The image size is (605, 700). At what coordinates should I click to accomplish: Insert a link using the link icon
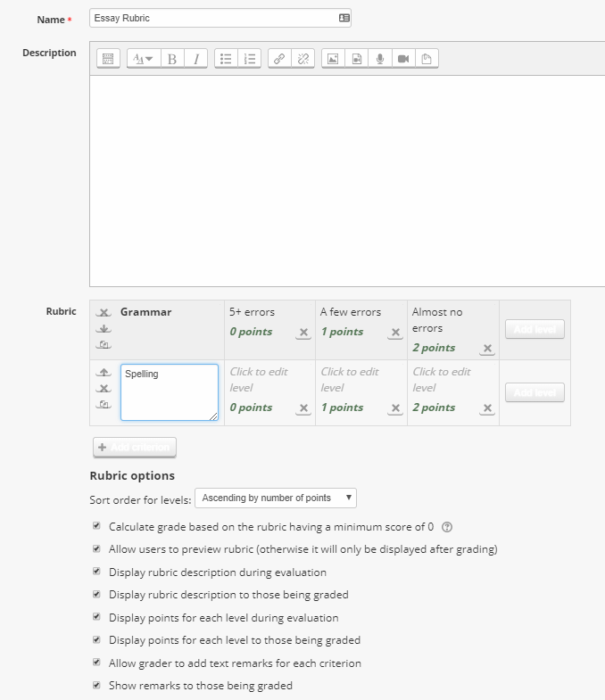[x=279, y=59]
